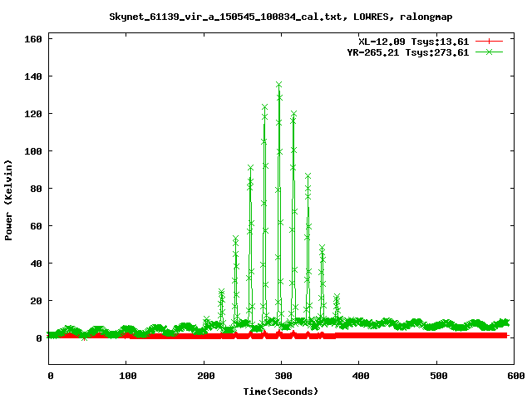The image size is (532, 399).
Task: Click the 400 tick label on x-axis
Action: (x=358, y=377)
